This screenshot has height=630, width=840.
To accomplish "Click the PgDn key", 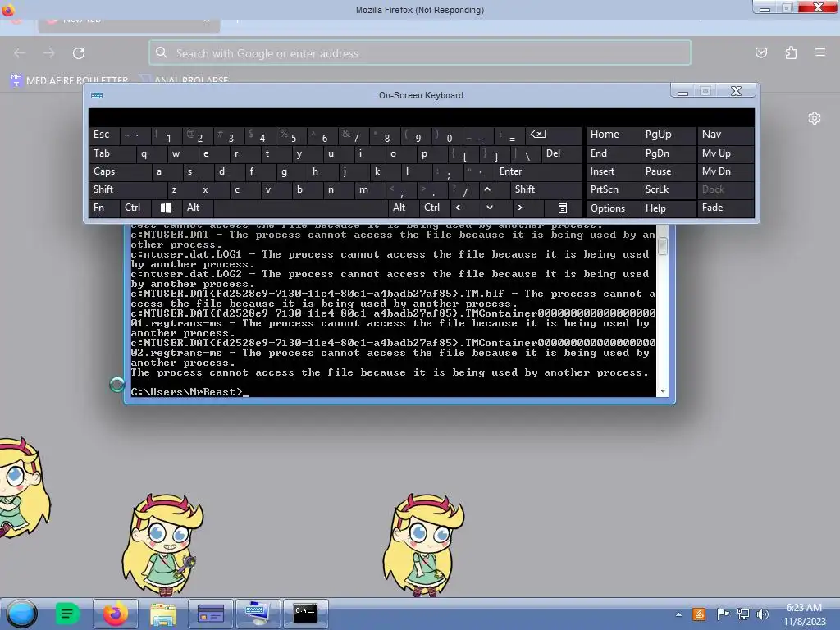I will click(668, 153).
